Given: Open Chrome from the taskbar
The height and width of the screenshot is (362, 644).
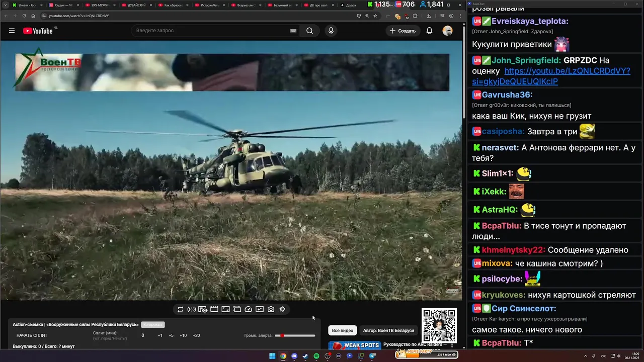Looking at the screenshot, I should [x=283, y=356].
